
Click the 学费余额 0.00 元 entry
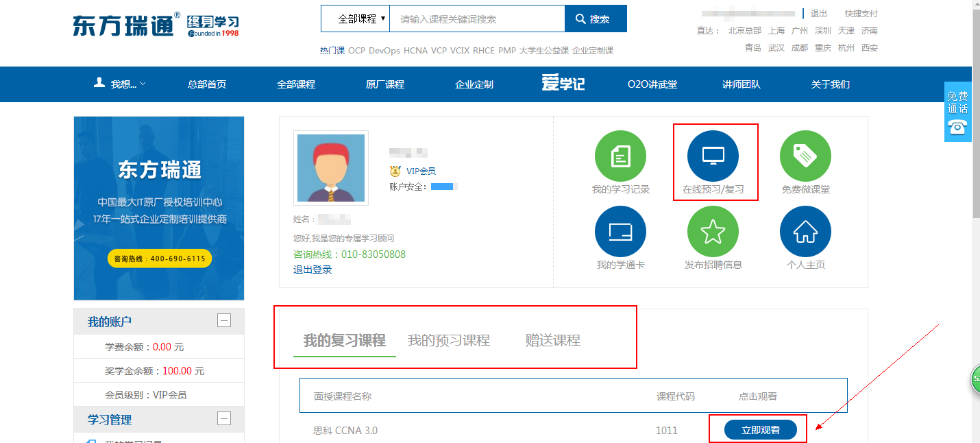(145, 347)
